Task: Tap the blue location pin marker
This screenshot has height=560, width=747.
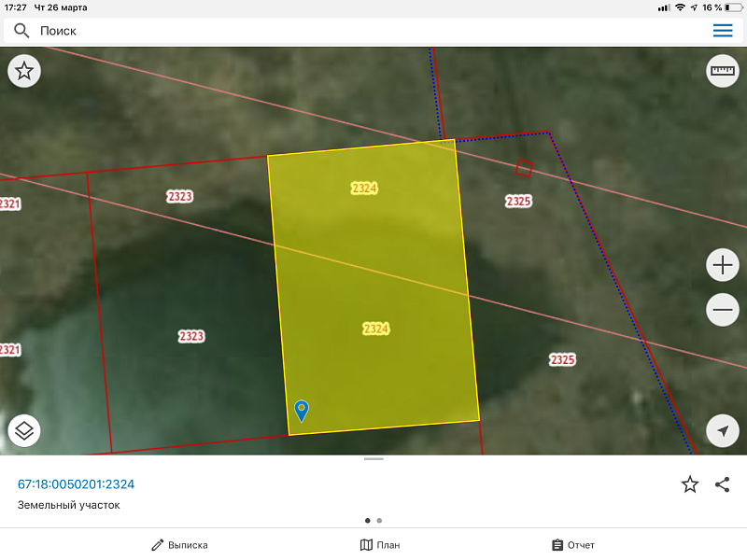Action: [x=302, y=410]
